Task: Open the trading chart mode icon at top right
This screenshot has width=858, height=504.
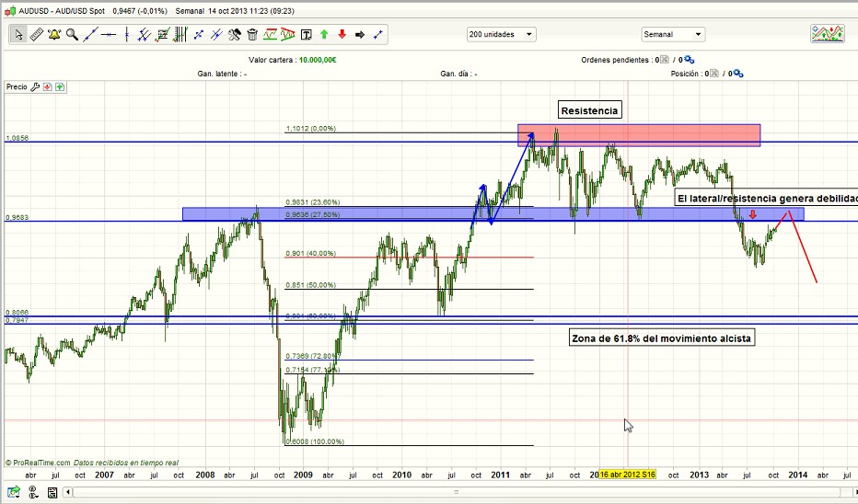Action: [828, 34]
